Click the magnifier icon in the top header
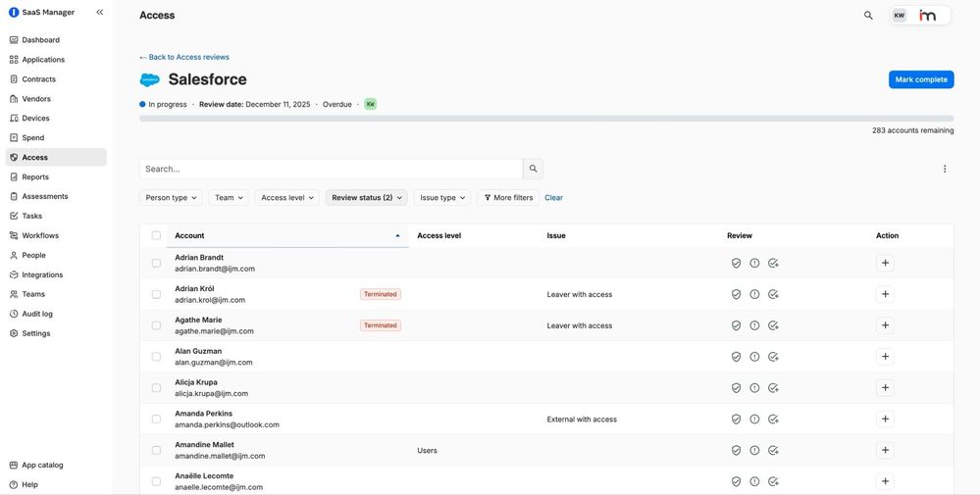980x495 pixels. coord(868,16)
